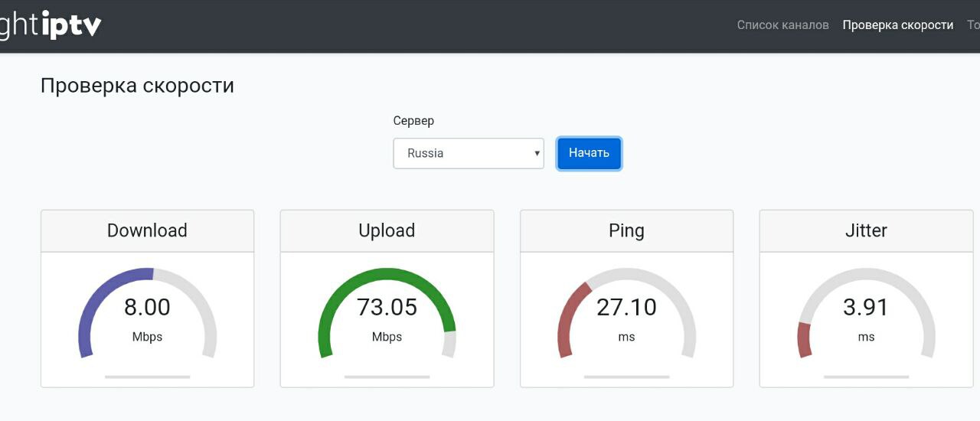Select the 73.05 upload value

coord(387,307)
